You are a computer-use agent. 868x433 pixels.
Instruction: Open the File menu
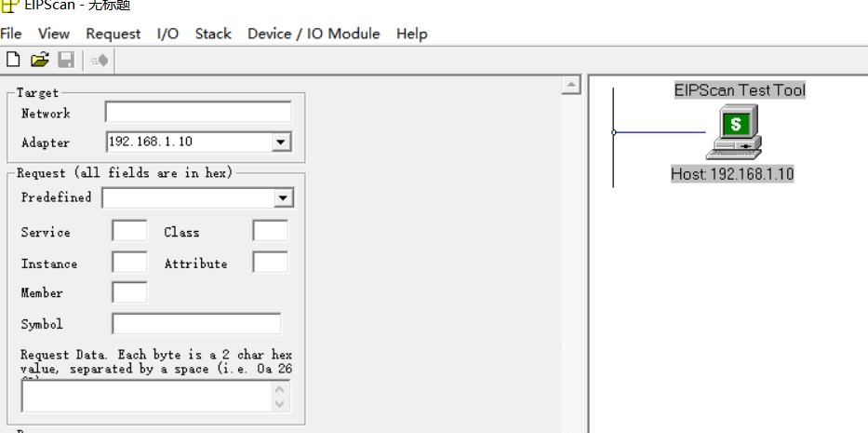click(x=11, y=34)
